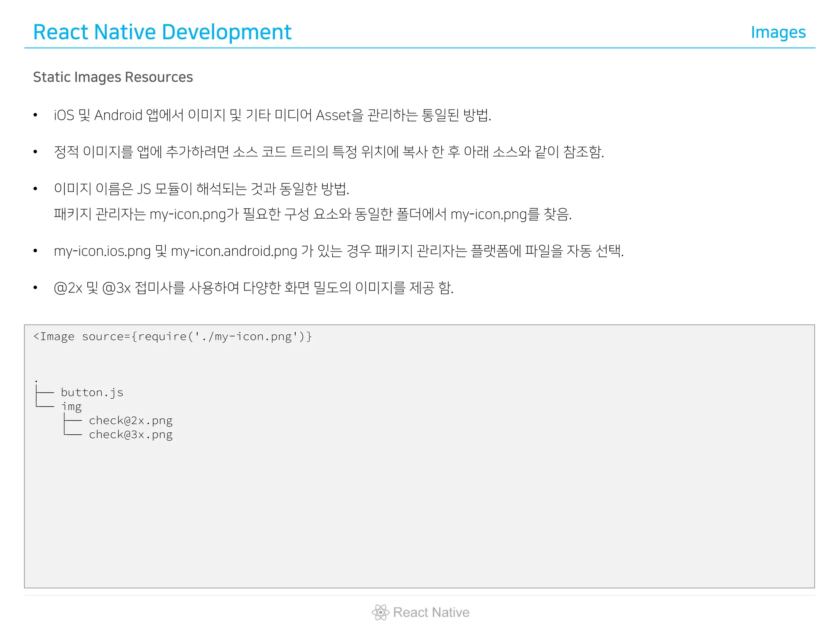
Task: Click the '<Image source={require(...)}' code line
Action: pyautogui.click(x=173, y=337)
